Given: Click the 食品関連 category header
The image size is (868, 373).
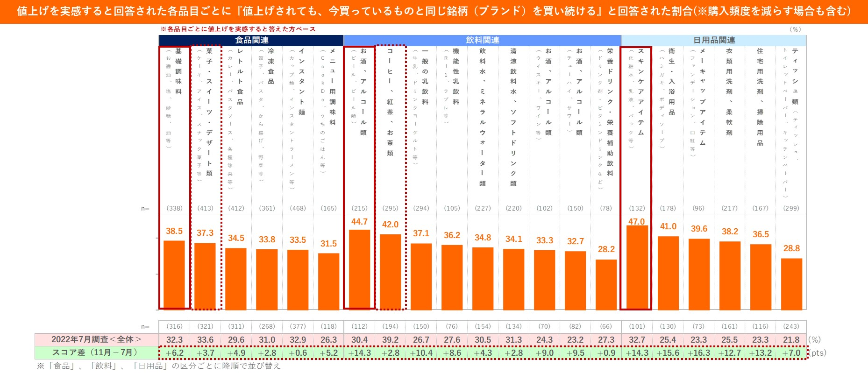Looking at the screenshot, I should click(x=251, y=40).
